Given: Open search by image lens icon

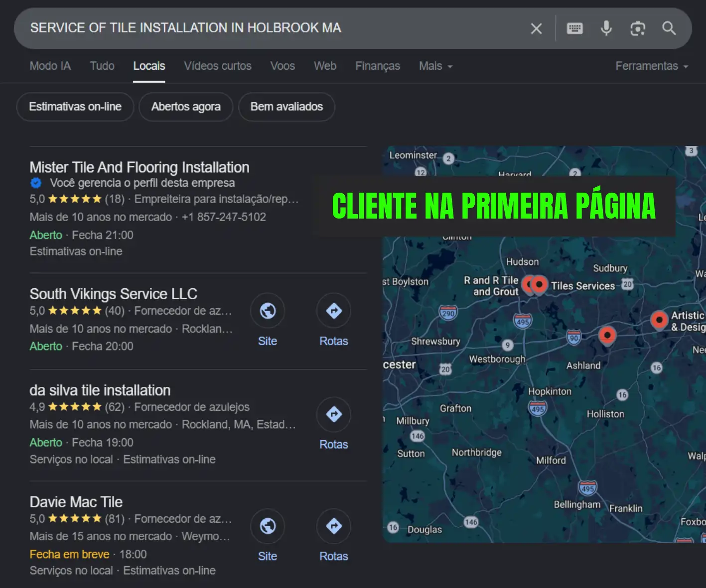Looking at the screenshot, I should (638, 28).
